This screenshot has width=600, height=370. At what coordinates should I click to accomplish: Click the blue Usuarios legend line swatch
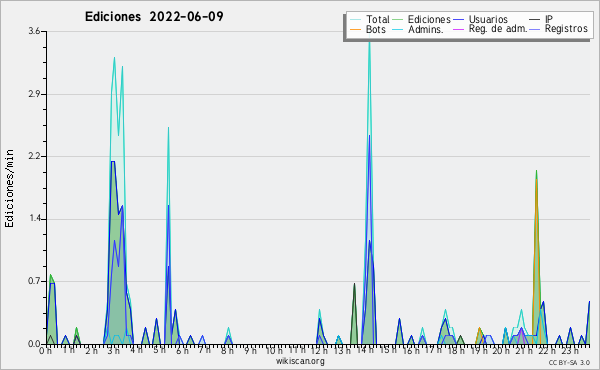tap(458, 20)
